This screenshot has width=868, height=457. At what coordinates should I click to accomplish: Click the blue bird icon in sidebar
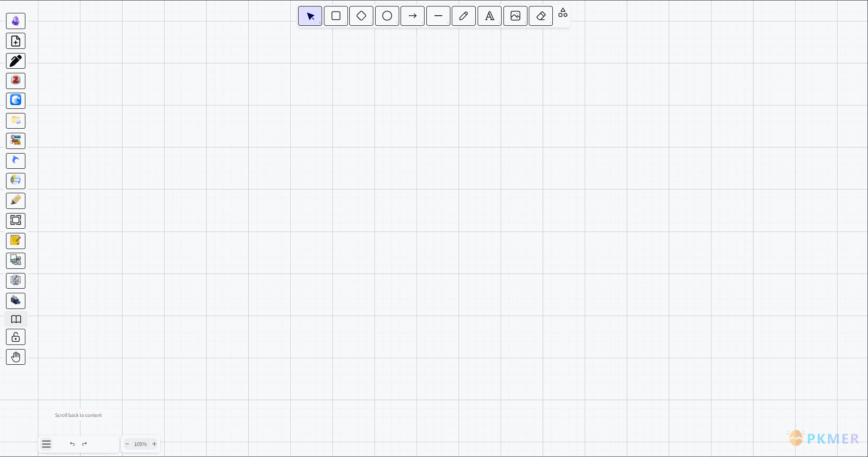[x=16, y=161]
